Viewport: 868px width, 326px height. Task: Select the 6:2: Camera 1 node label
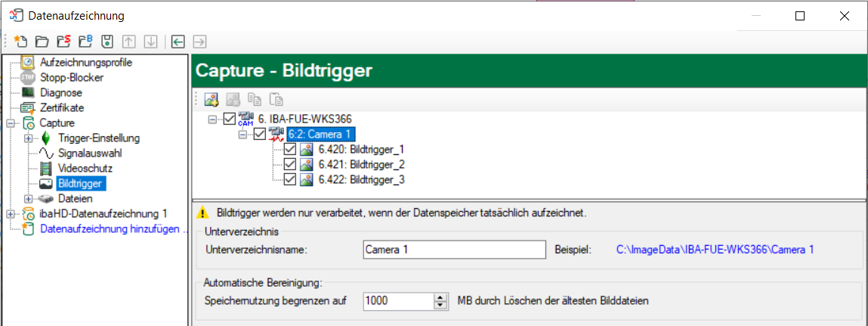320,134
